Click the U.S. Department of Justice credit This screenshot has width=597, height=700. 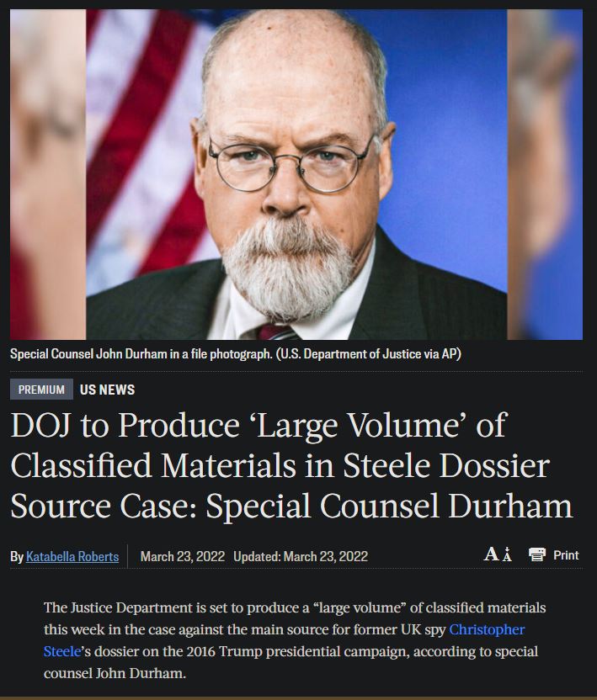[368, 354]
